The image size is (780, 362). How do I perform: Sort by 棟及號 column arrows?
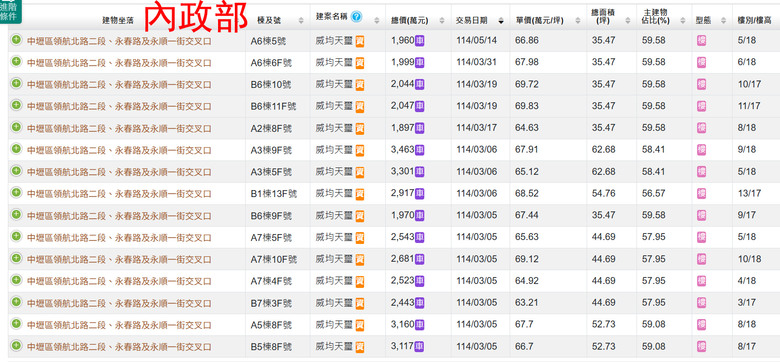[301, 20]
